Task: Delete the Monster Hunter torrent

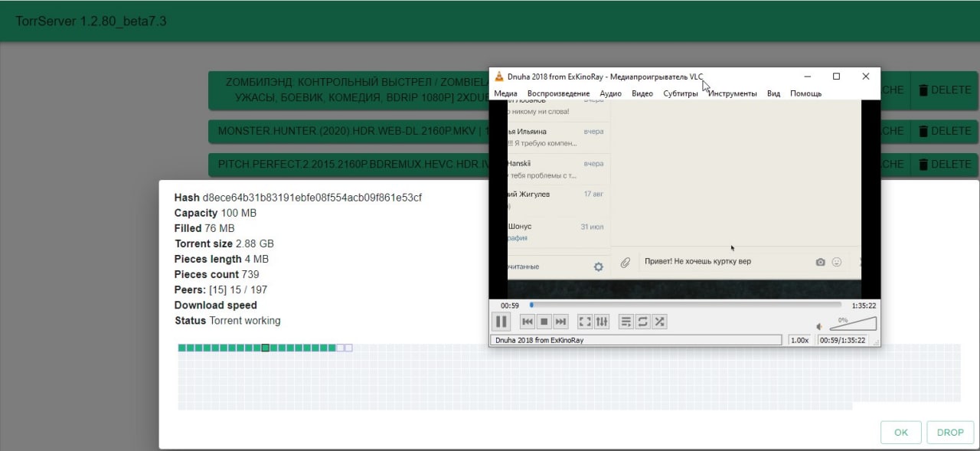Action: click(x=944, y=131)
